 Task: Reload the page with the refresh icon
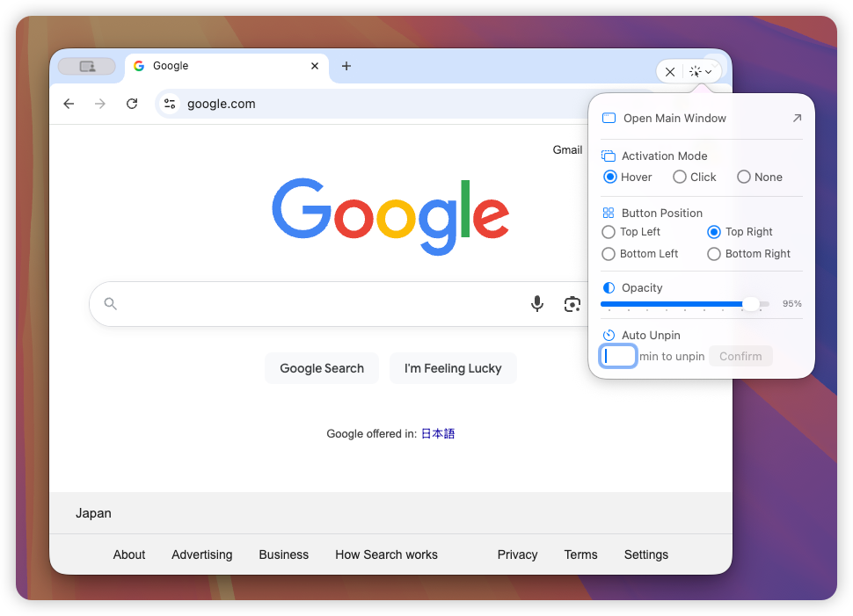tap(132, 104)
